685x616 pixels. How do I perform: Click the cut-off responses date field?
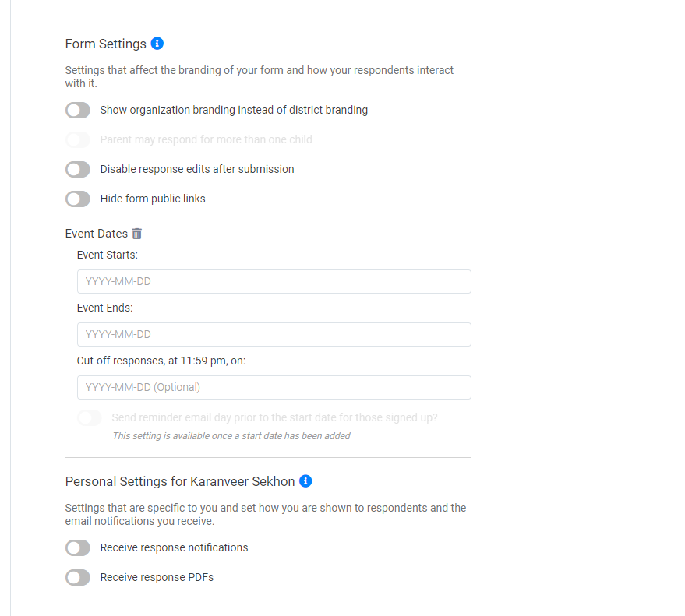[x=274, y=387]
